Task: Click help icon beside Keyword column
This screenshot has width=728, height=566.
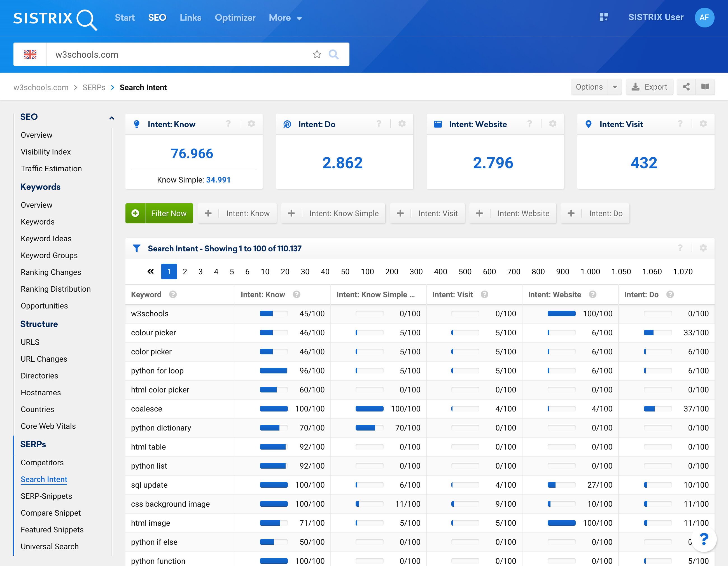Action: (173, 294)
